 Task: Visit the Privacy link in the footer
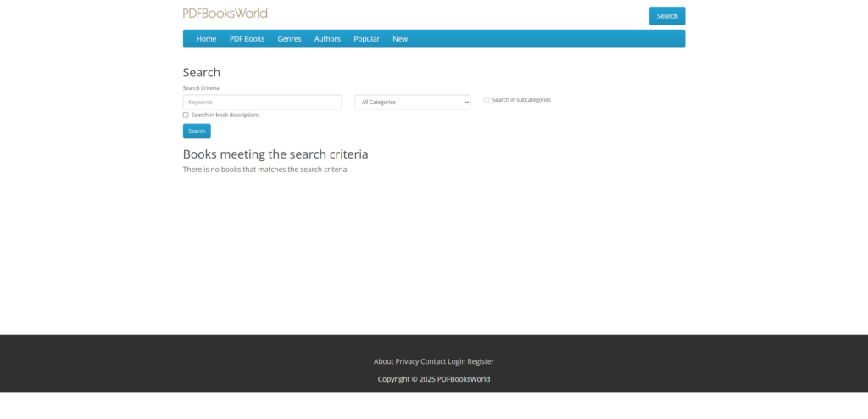pos(407,361)
